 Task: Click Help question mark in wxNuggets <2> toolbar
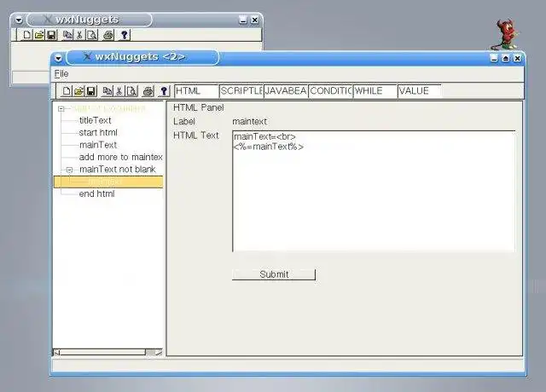[x=164, y=91]
